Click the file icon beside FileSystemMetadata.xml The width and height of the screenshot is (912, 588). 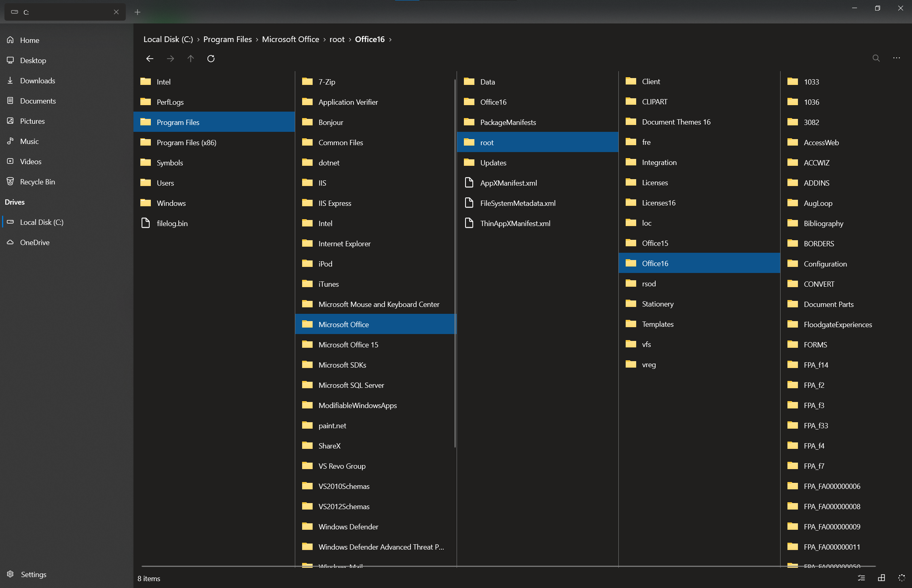(x=469, y=203)
